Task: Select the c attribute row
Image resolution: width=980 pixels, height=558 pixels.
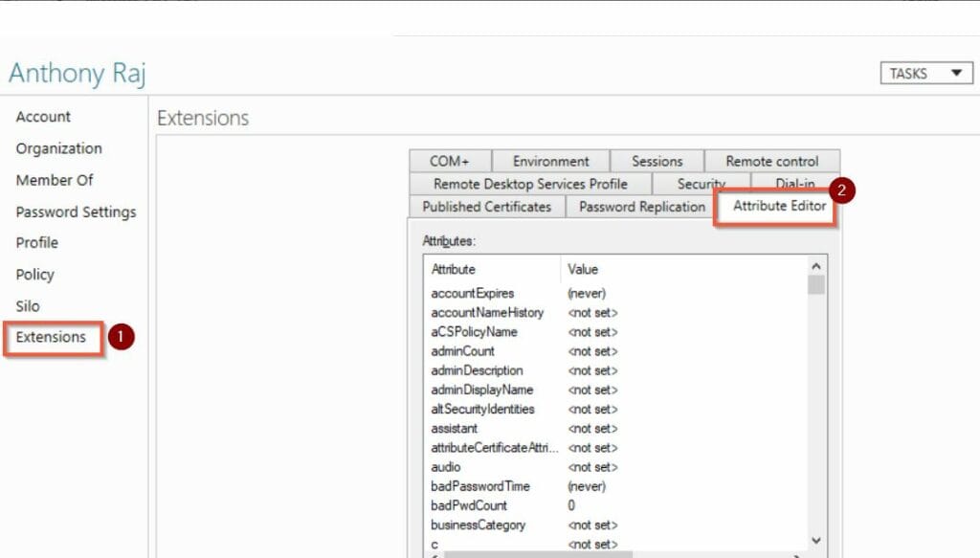Action: tap(615, 545)
